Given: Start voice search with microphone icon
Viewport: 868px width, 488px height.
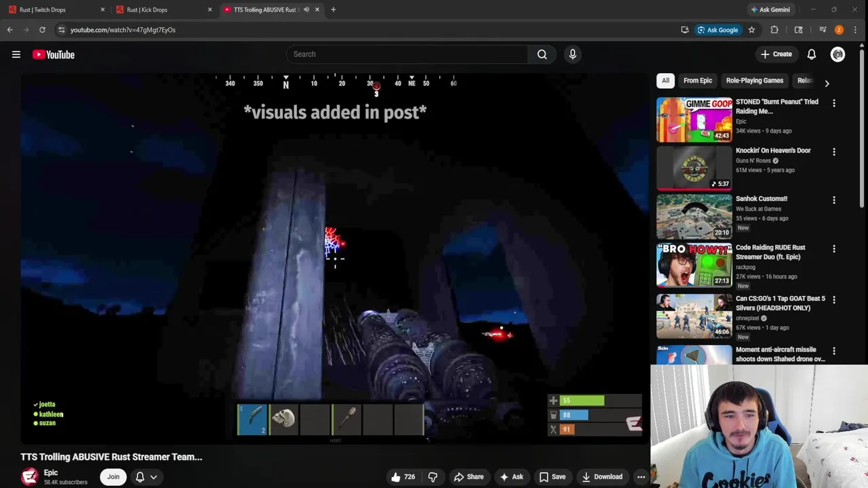Looking at the screenshot, I should point(572,54).
